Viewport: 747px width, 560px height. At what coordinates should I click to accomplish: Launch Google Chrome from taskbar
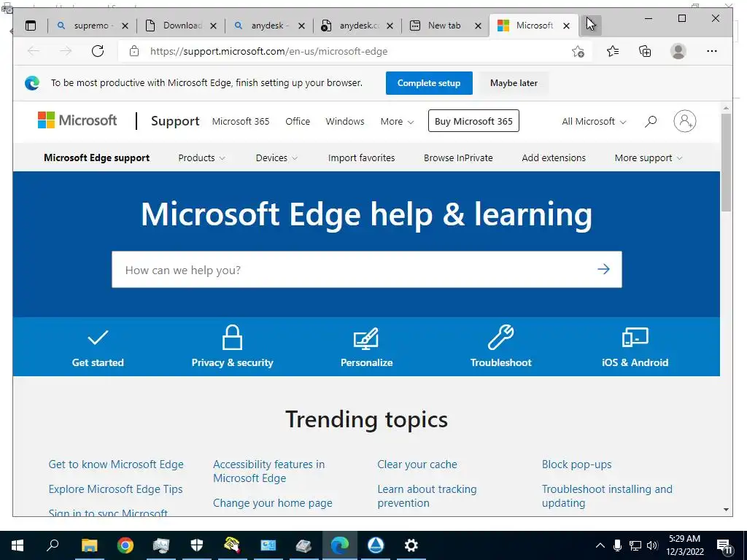[x=125, y=545]
